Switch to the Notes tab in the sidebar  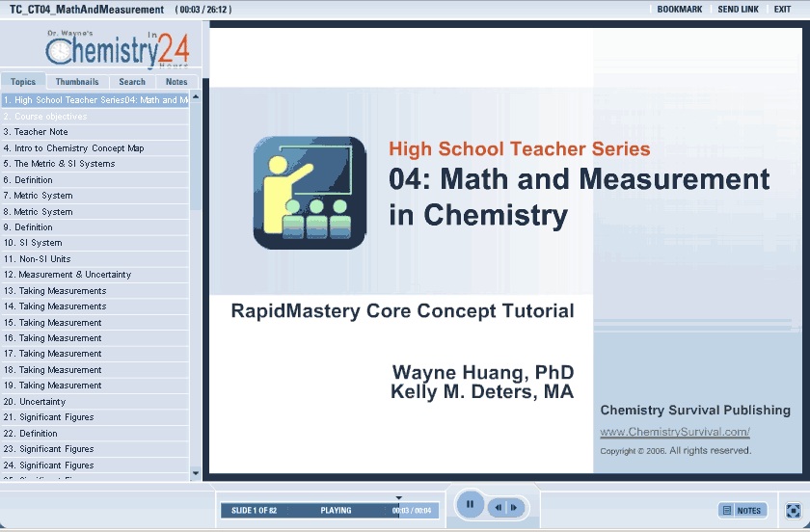[x=176, y=82]
